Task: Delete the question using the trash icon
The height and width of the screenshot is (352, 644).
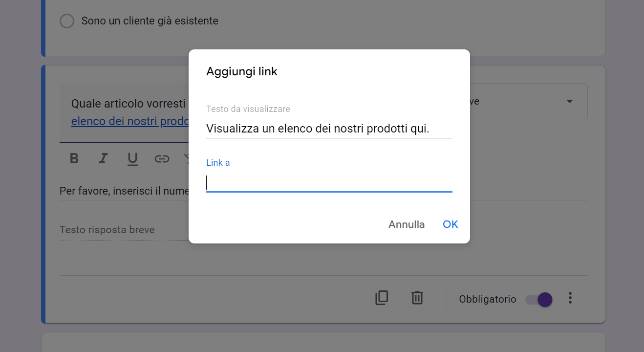Action: point(417,298)
